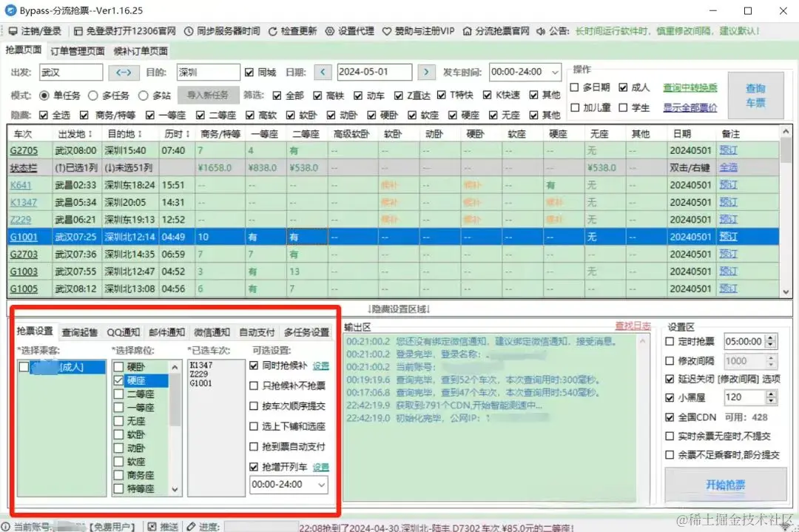Click 同步服务器时间 clock icon

[x=189, y=31]
